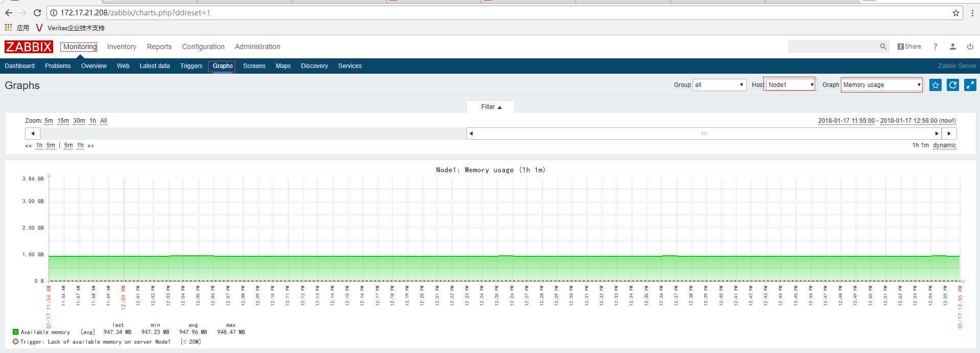The height and width of the screenshot is (353, 980).
Task: Click the Zabbix Share icon
Action: (x=909, y=47)
